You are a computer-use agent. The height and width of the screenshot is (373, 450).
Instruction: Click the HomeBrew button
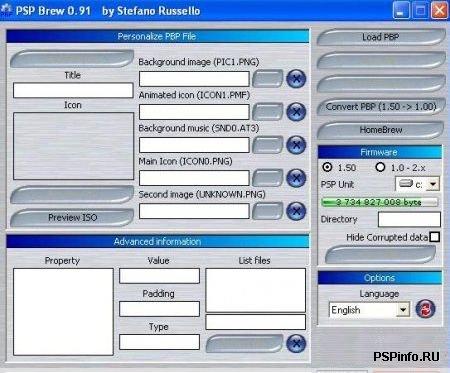381,130
